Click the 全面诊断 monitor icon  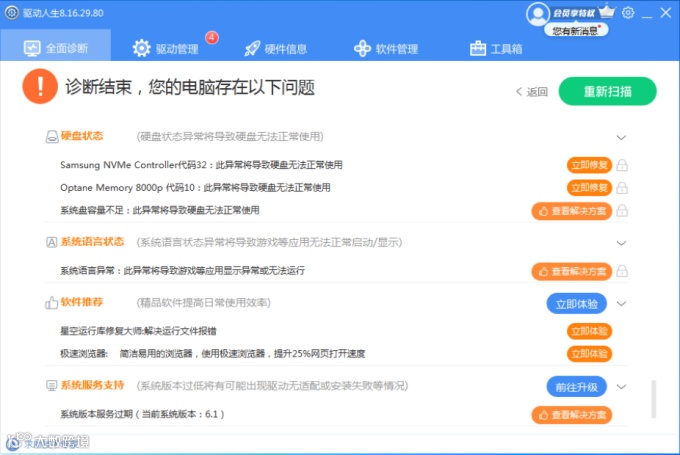pos(32,49)
